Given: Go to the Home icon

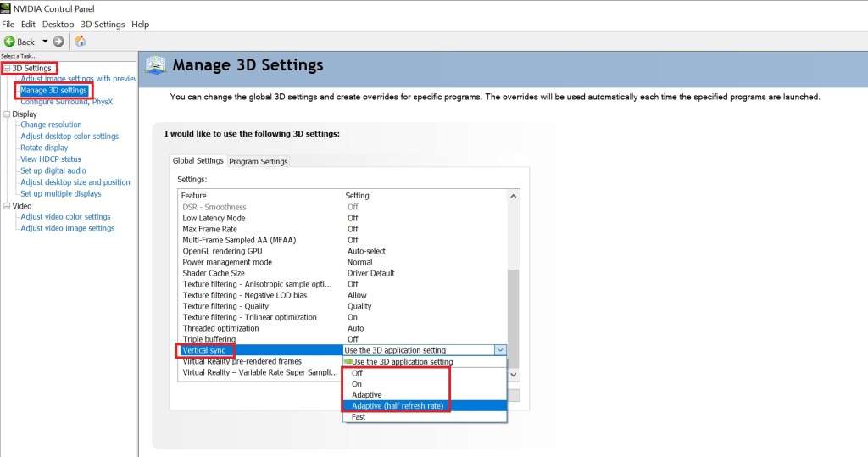Looking at the screenshot, I should tap(81, 41).
